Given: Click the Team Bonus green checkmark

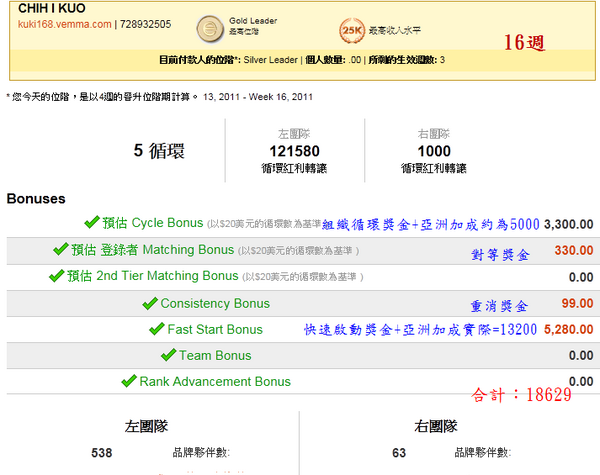Looking at the screenshot, I should 168,355.
